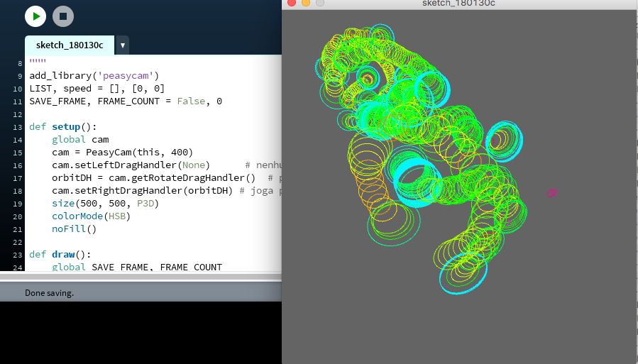Stop the running sketch
This screenshot has width=638, height=364.
point(63,16)
